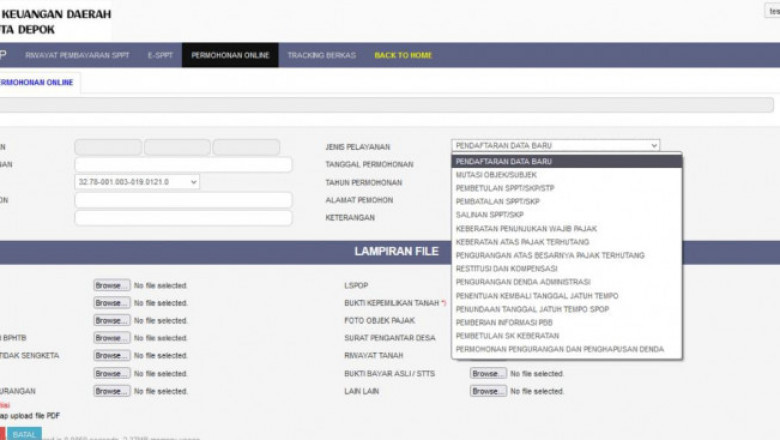Click the empty field above the number dropdown
Viewport: 780px width, 440px height.
pyautogui.click(x=183, y=164)
